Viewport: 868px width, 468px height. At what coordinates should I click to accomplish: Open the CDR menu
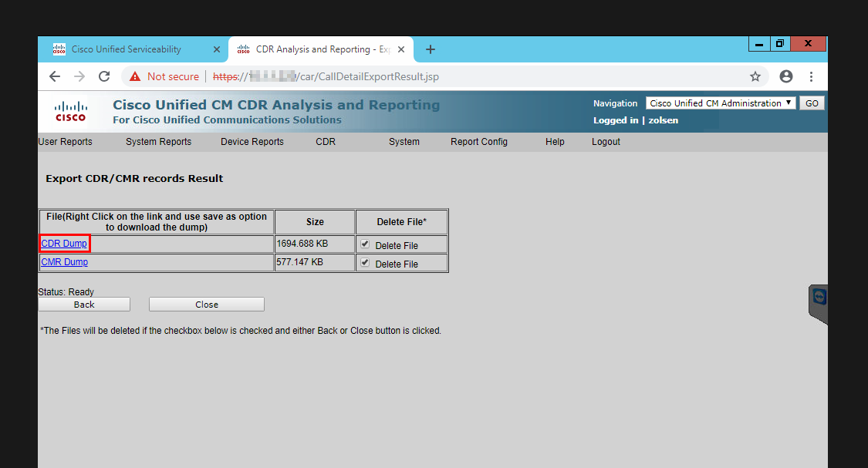click(x=326, y=142)
